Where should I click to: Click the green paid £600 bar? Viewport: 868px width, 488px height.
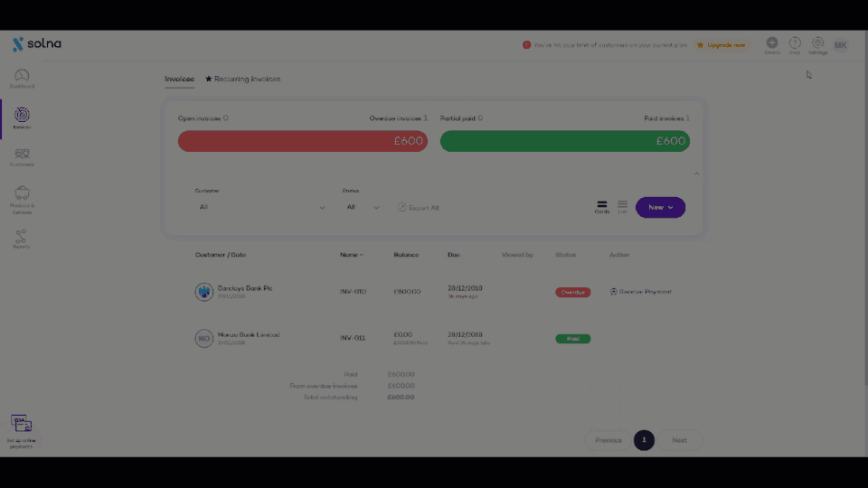tap(564, 141)
